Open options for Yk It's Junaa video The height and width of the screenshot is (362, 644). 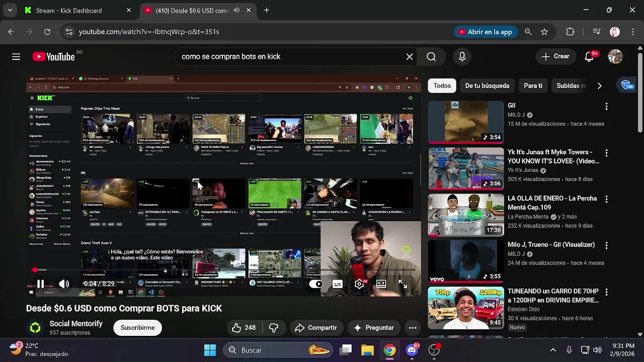(606, 152)
